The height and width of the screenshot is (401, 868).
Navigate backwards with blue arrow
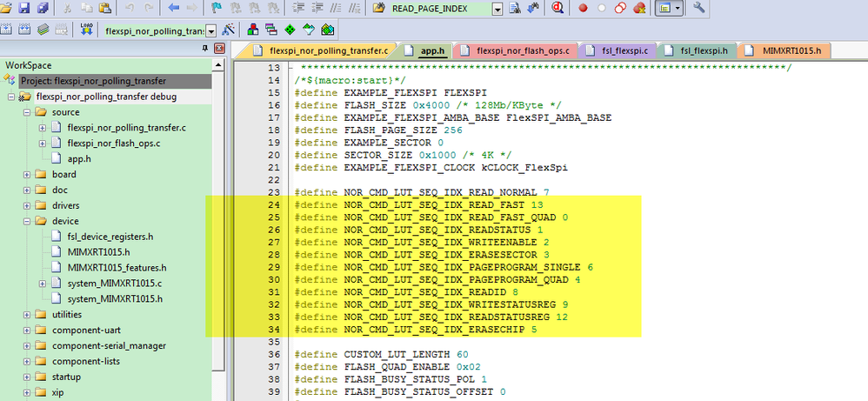(x=173, y=8)
